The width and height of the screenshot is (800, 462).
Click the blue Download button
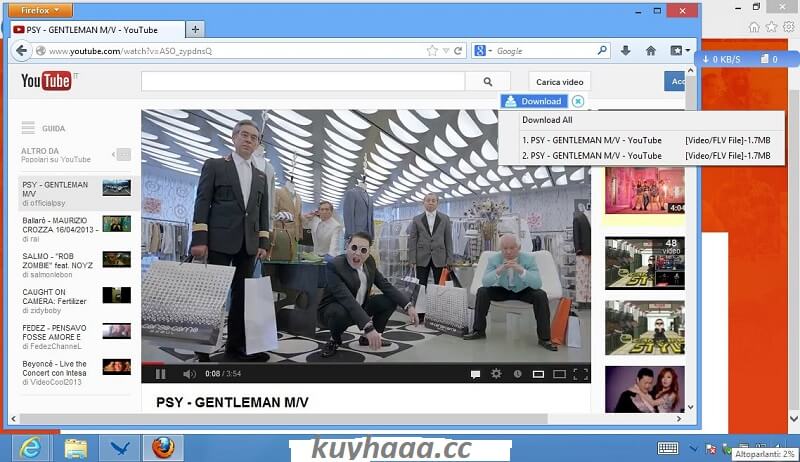(x=534, y=101)
